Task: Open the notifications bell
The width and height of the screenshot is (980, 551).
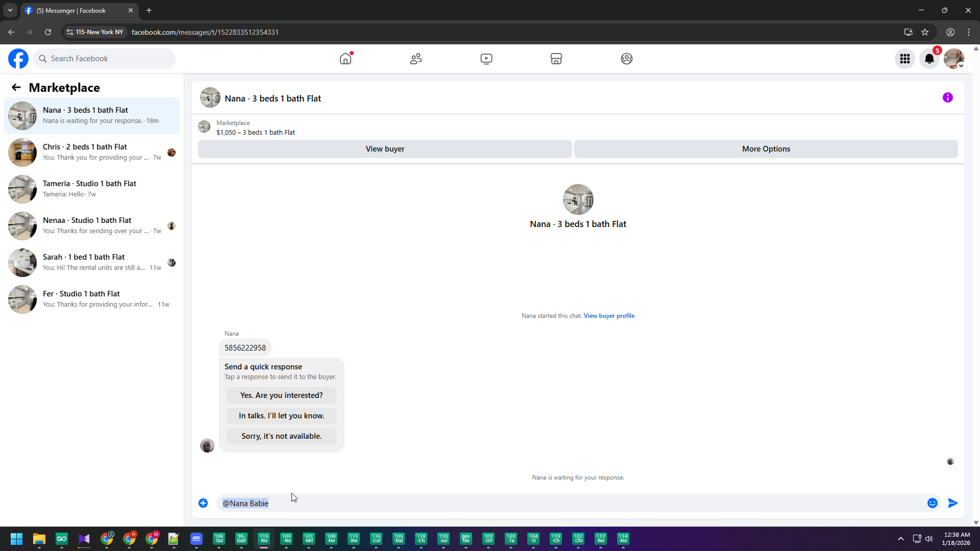Action: (929, 59)
